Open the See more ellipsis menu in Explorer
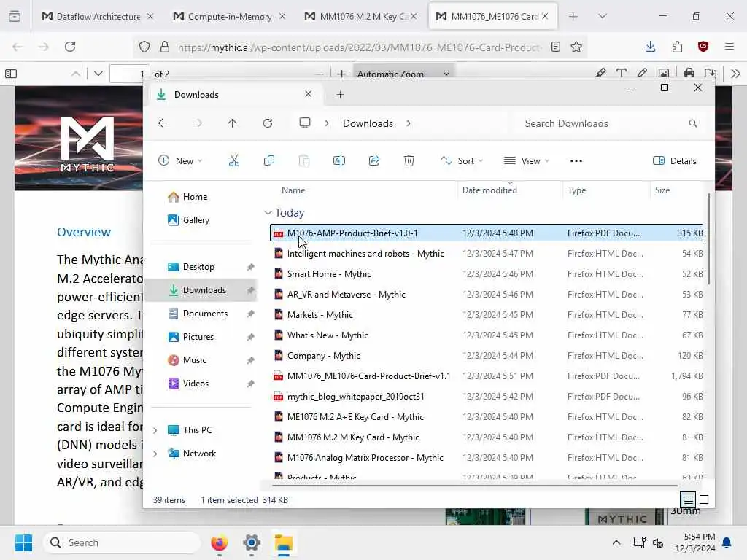Viewport: 747px width, 560px height. [576, 161]
